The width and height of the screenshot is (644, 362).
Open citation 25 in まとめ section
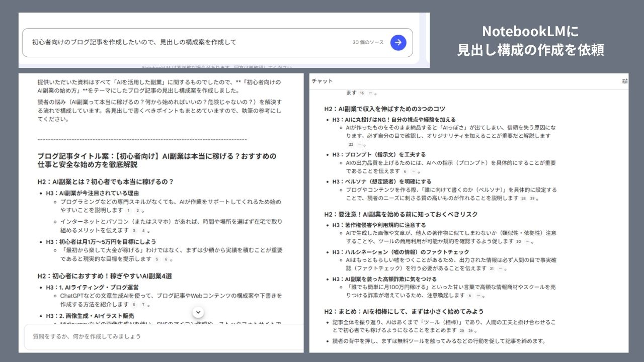coord(462,330)
